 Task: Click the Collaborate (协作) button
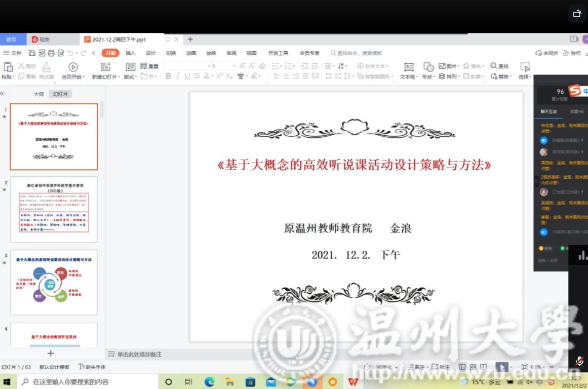pos(572,53)
